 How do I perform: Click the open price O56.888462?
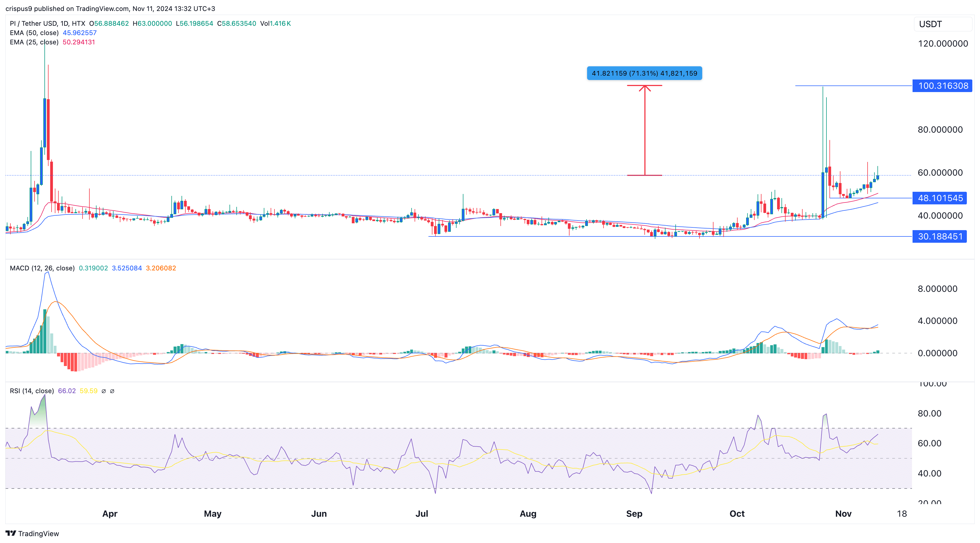[109, 24]
